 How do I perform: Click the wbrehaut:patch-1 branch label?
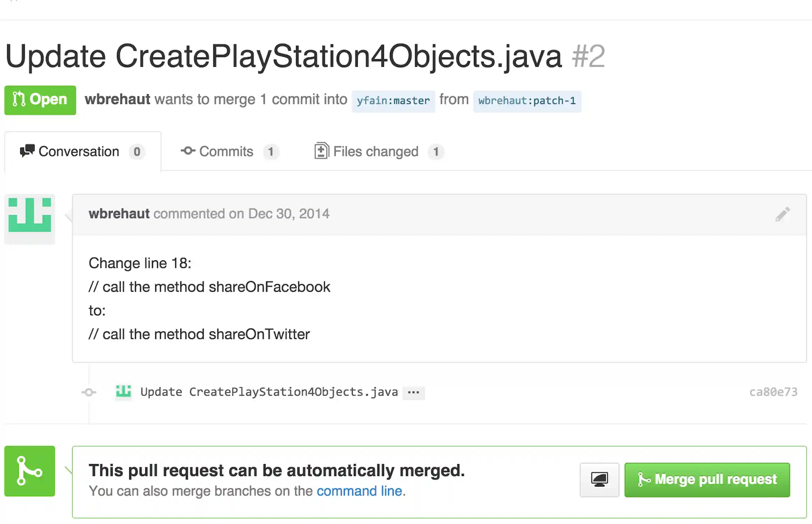point(527,101)
